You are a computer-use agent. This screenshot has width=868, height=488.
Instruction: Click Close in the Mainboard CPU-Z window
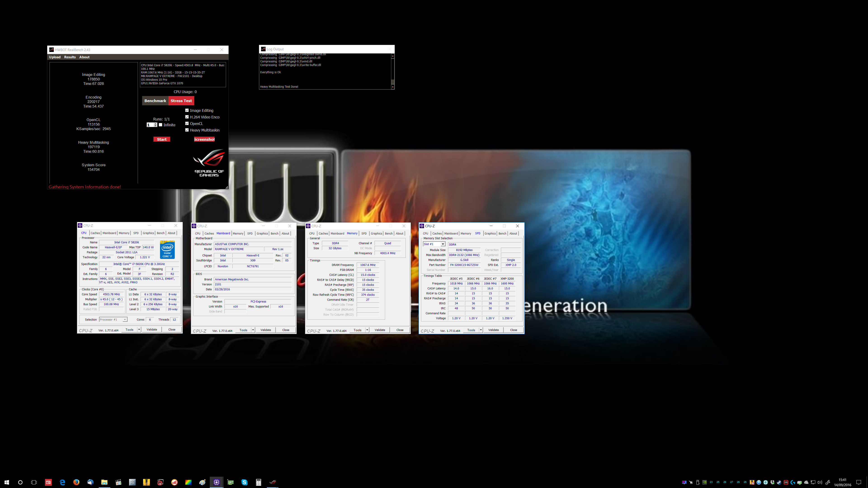[286, 330]
